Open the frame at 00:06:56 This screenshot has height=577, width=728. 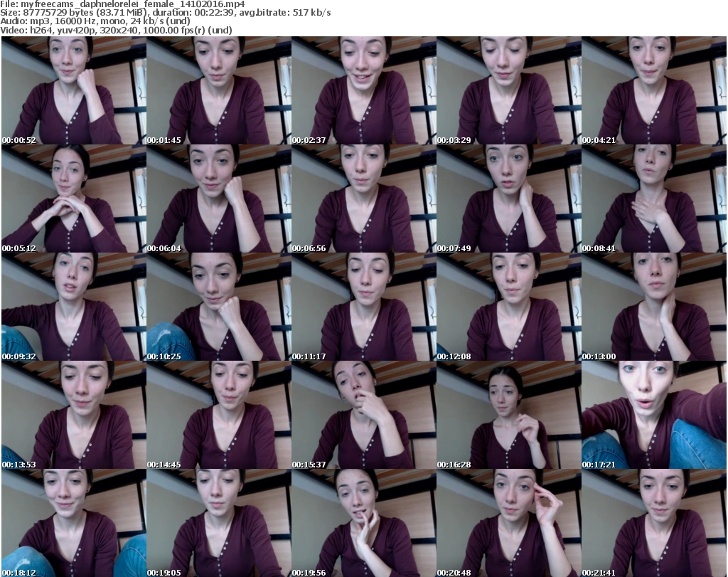(x=364, y=198)
